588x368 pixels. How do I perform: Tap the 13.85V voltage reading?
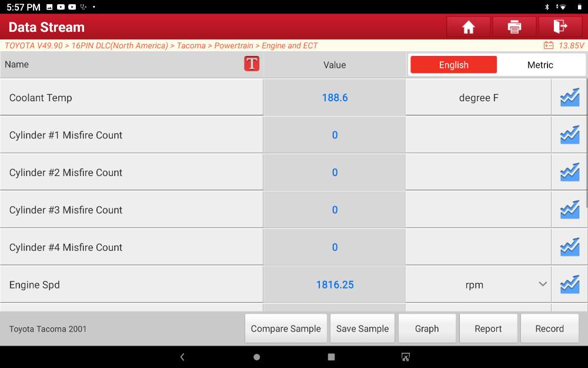[571, 45]
